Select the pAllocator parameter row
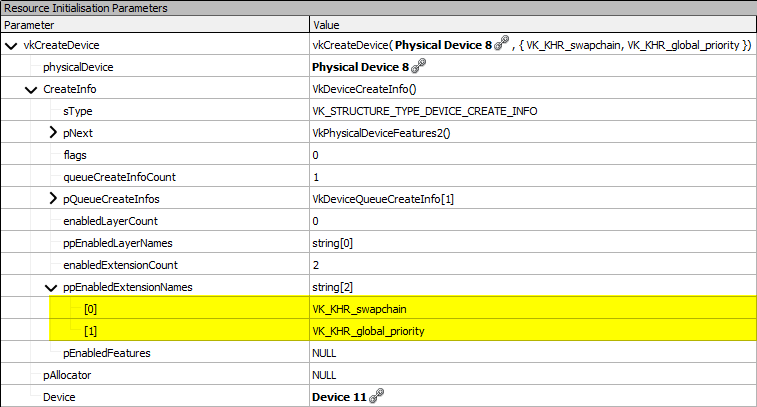Screen dimensions: 757x407 click(x=70, y=375)
